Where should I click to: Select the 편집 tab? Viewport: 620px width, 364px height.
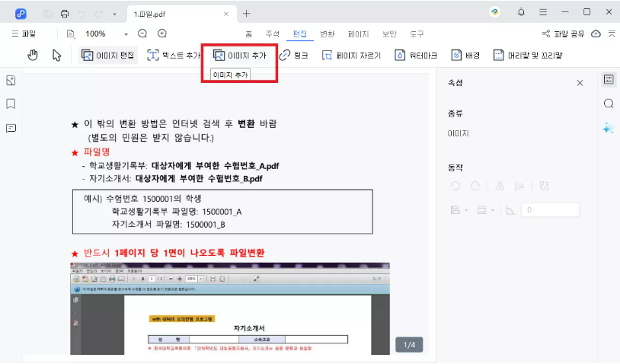[300, 34]
